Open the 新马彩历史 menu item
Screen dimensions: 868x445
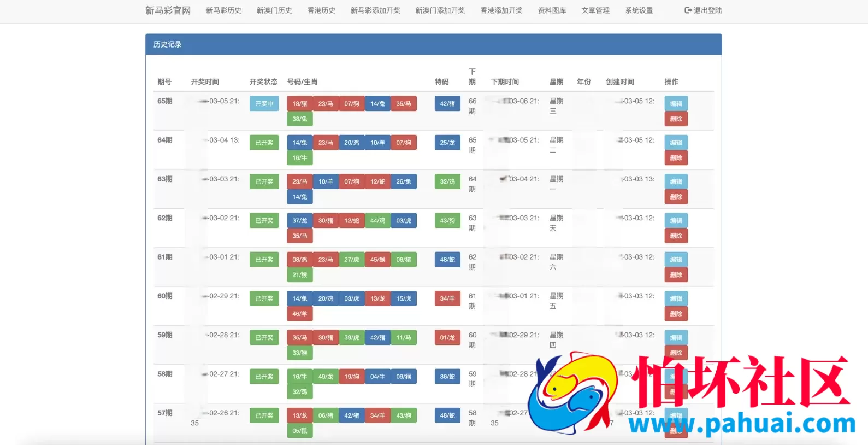(223, 10)
